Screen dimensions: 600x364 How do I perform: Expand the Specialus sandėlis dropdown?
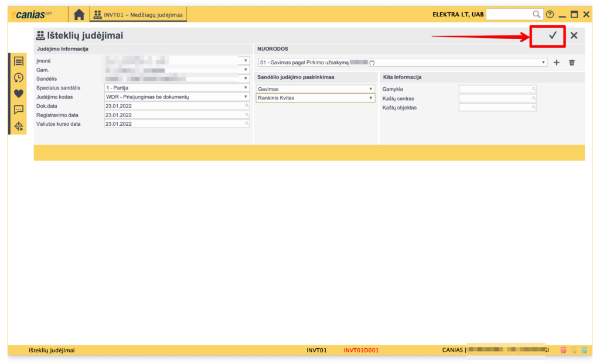(x=247, y=88)
